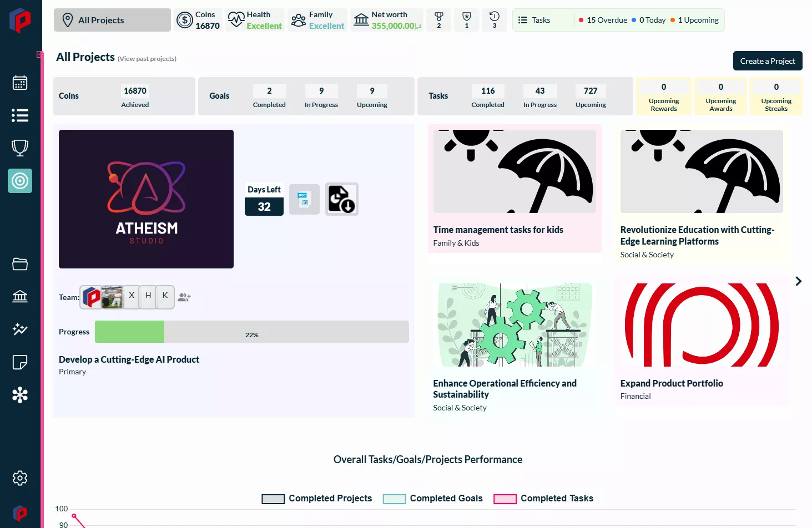The width and height of the screenshot is (812, 528).
Task: Open the calendar icon in sidebar
Action: coord(20,83)
